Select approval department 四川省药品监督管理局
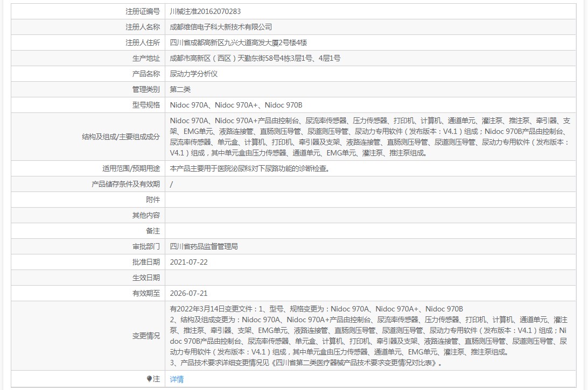 [x=204, y=246]
